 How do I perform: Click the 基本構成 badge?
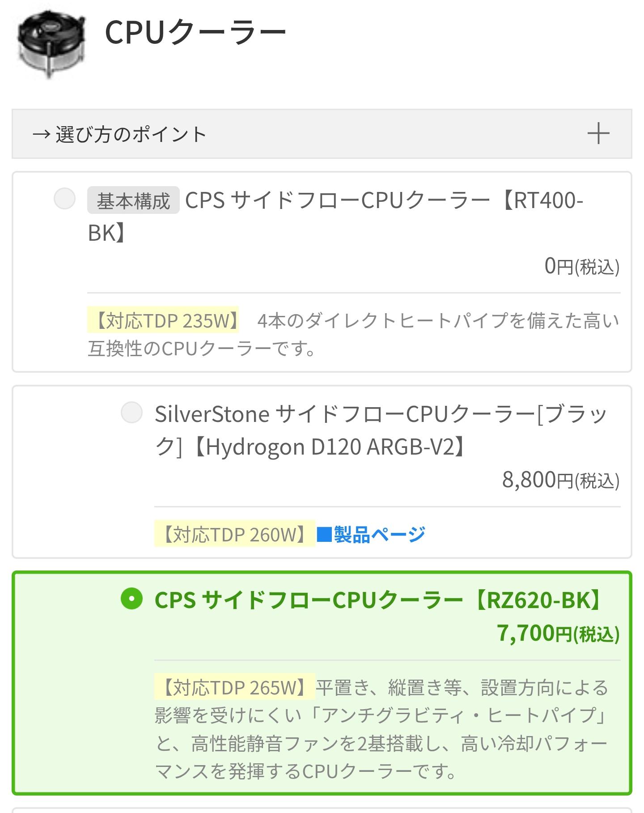coord(133,200)
